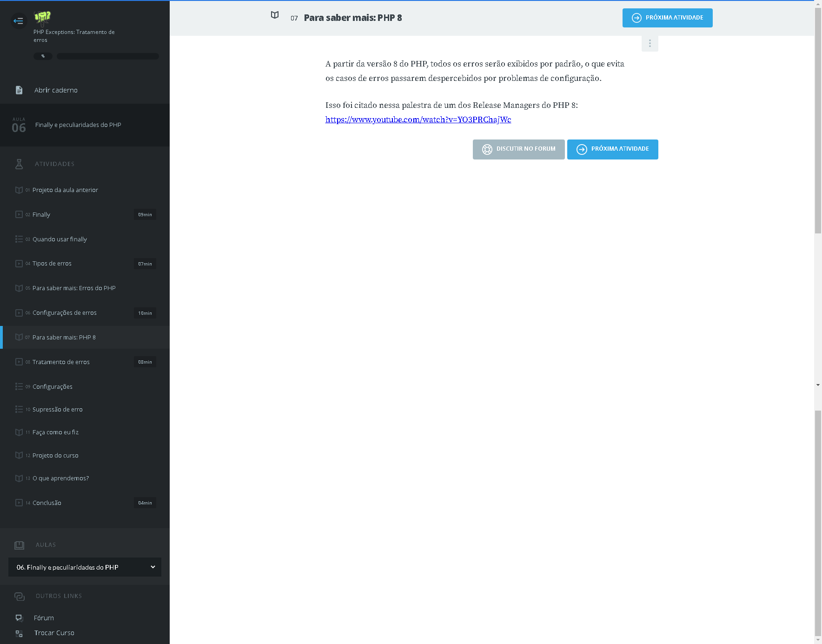Click the Atividades flask icon
The width and height of the screenshot is (822, 644).
[19, 164]
